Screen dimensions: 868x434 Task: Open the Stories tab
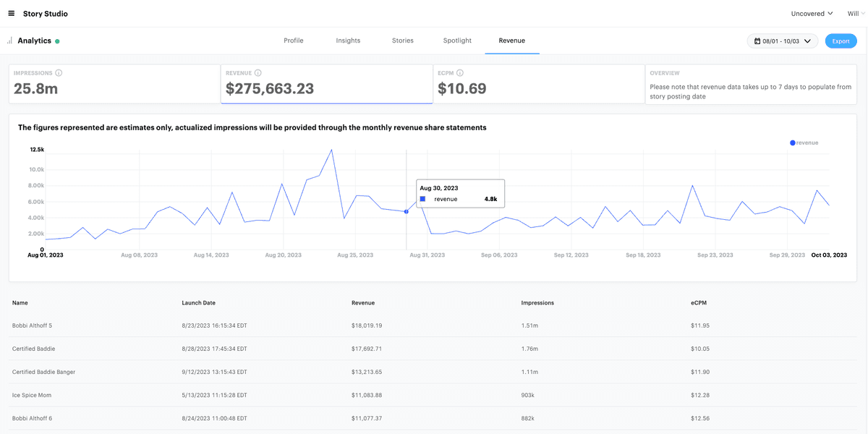(x=403, y=41)
